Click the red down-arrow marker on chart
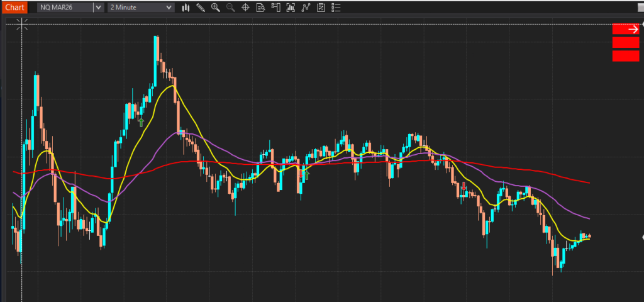 pyautogui.click(x=464, y=187)
